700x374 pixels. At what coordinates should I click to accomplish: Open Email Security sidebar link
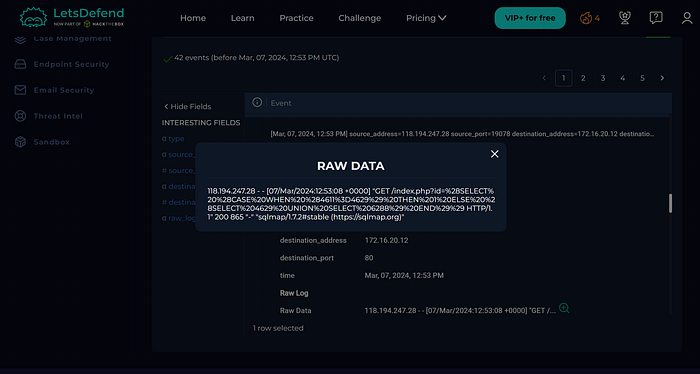[x=64, y=90]
